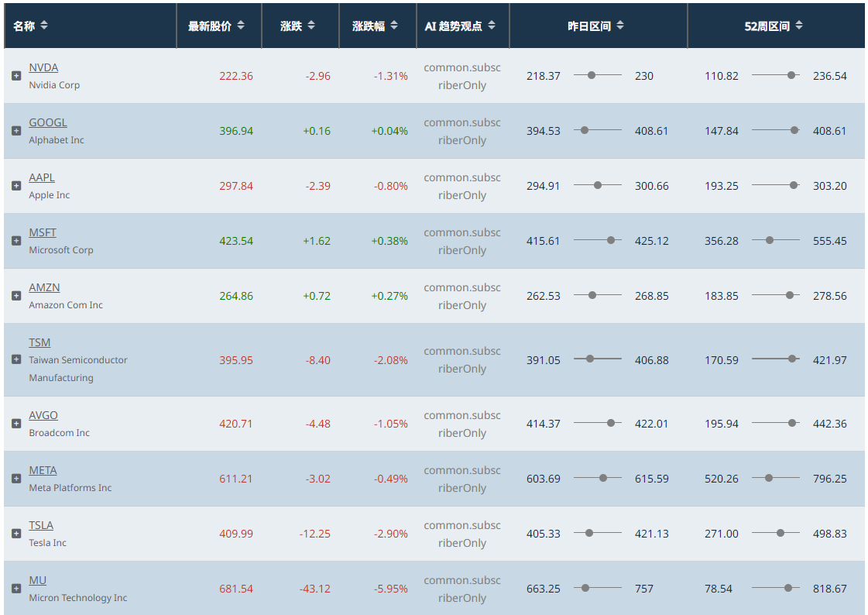Open the NVDA ticker link
This screenshot has height=615, width=868.
click(x=43, y=67)
